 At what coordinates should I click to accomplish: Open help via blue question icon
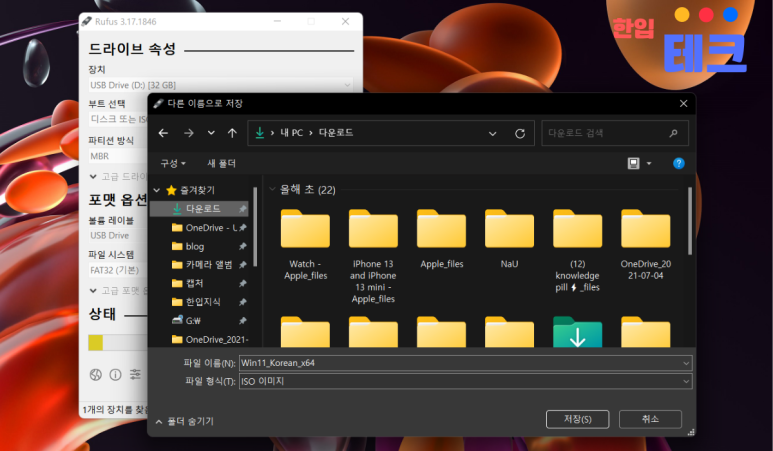(679, 163)
